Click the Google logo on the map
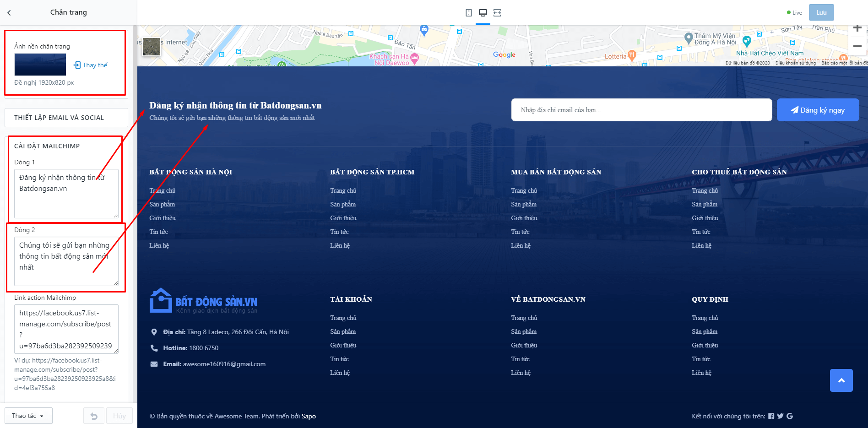Image resolution: width=868 pixels, height=428 pixels. [x=504, y=54]
